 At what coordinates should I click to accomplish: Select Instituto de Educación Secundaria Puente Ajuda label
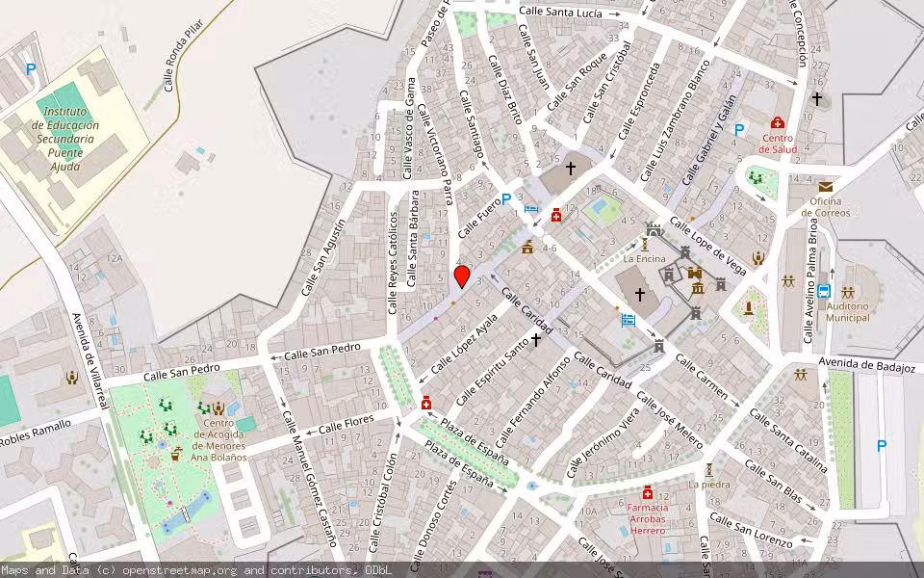coord(64,139)
